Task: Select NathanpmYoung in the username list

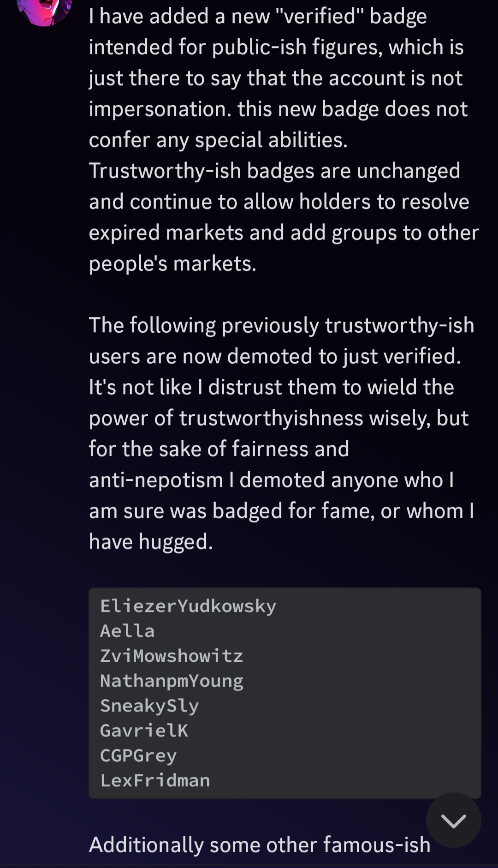Action: coord(172,681)
